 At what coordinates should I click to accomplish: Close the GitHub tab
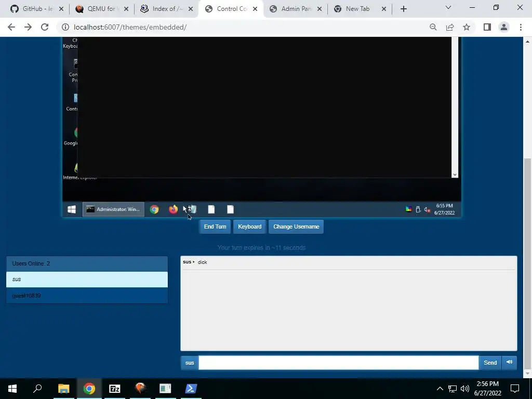tap(61, 9)
